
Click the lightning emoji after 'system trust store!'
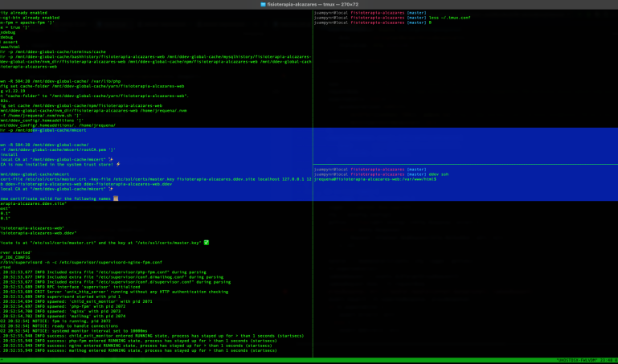118,164
